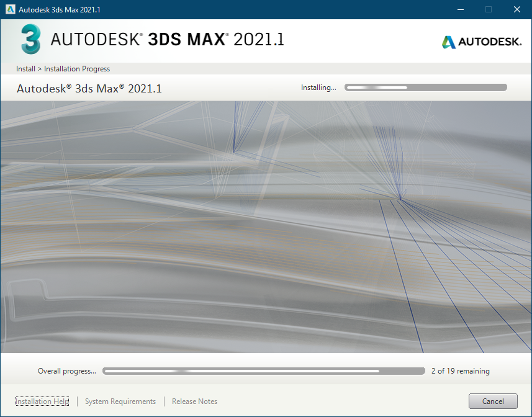Click the 'Install > Installation Progress' breadcrumb
Screen dimensions: 532x417
pos(63,69)
